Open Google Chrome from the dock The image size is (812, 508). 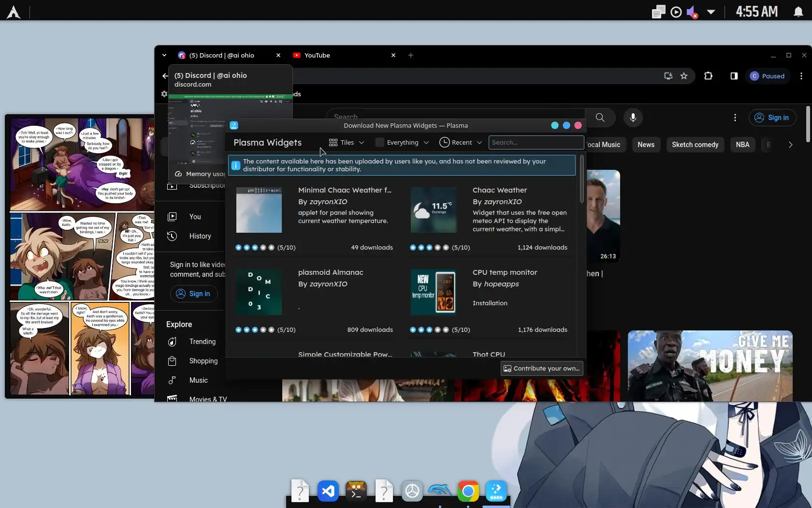tap(468, 492)
